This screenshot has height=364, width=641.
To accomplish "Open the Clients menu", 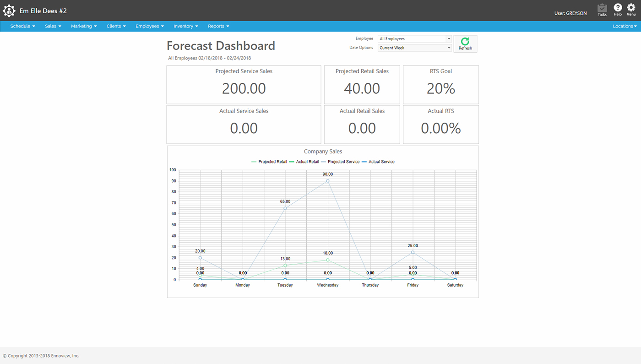I will (x=116, y=26).
